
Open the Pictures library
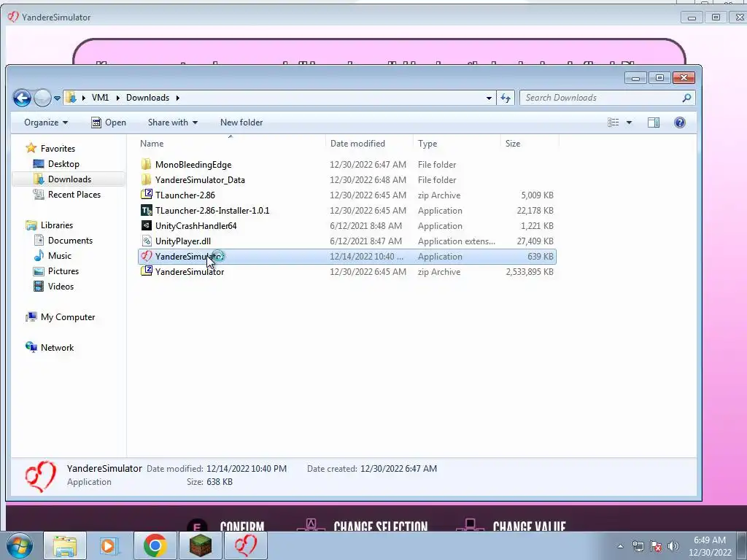pos(63,271)
